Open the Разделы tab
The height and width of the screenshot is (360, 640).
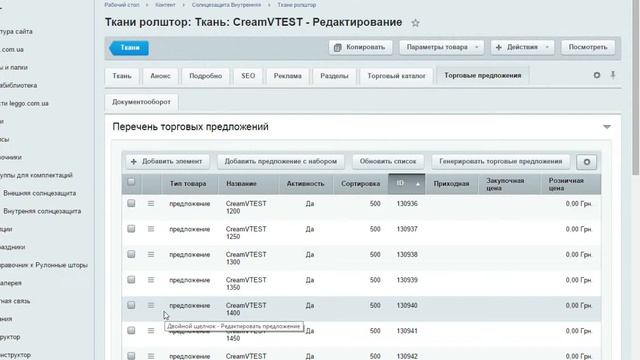pos(334,76)
